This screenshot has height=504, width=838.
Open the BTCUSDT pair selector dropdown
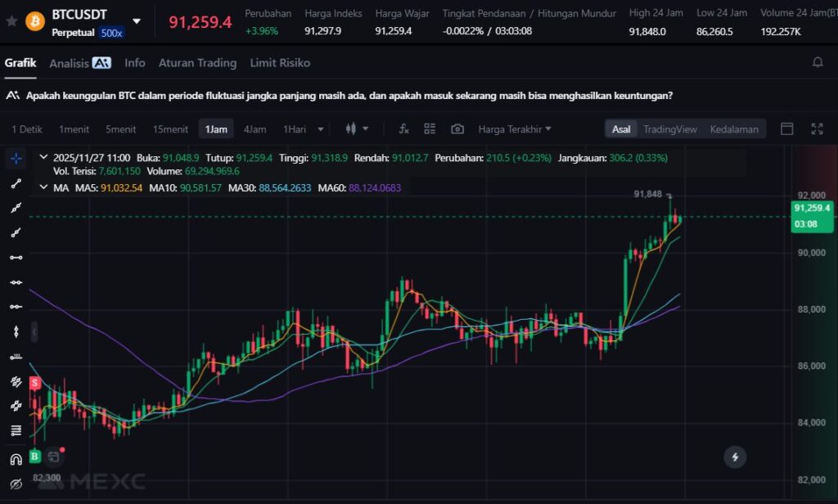pyautogui.click(x=137, y=21)
